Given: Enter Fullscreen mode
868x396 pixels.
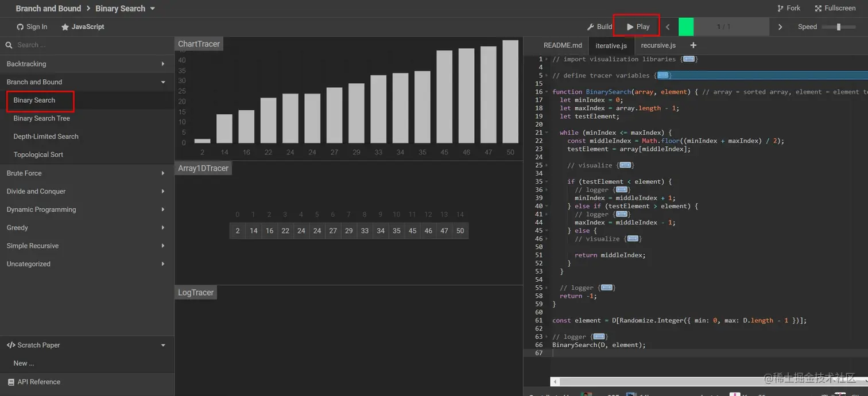Looking at the screenshot, I should (835, 9).
